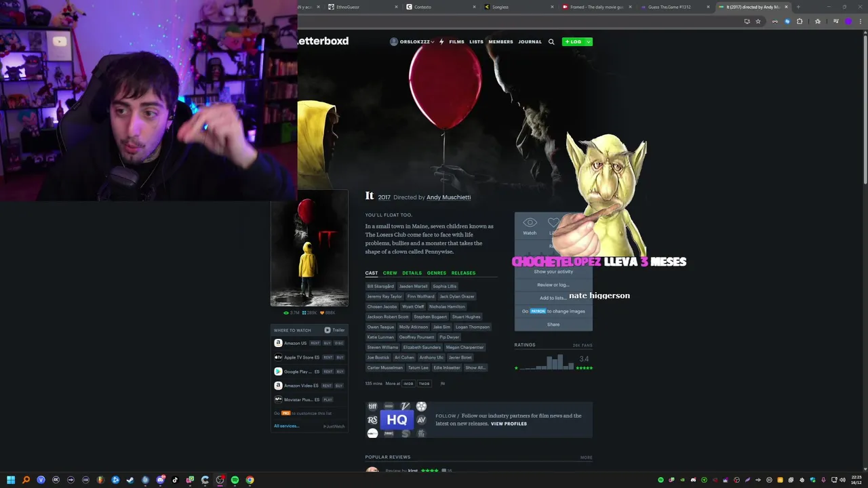Play the Trailer icon button
The image size is (868, 488).
point(328,330)
